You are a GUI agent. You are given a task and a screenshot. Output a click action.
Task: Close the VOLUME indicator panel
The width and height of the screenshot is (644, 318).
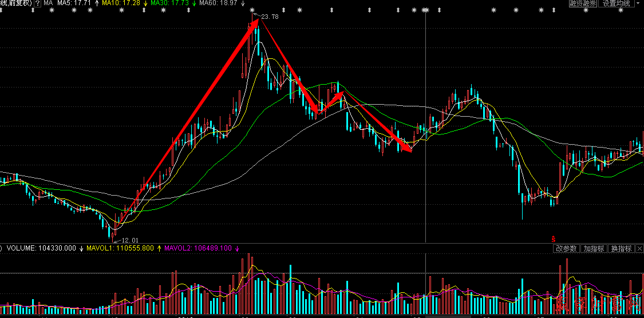point(639,249)
